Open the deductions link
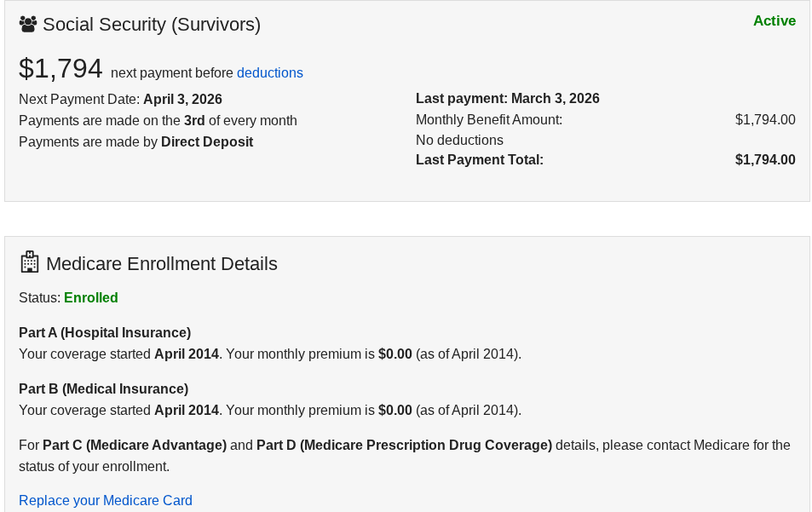This screenshot has width=812, height=512. (x=269, y=73)
